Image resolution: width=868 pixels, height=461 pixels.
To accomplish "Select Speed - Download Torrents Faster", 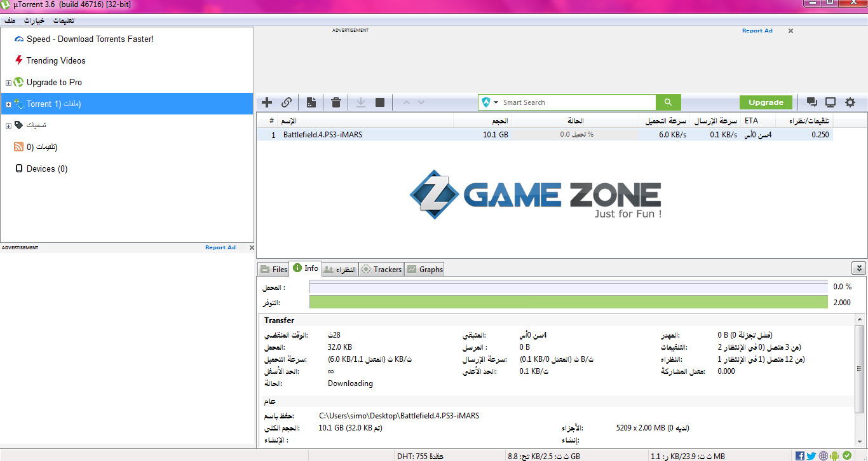I will tap(90, 39).
